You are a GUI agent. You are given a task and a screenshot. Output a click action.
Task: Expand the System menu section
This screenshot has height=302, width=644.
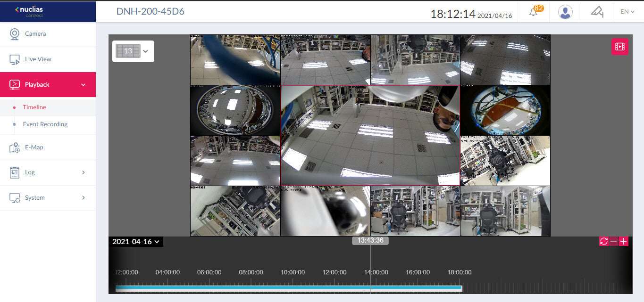click(x=48, y=198)
